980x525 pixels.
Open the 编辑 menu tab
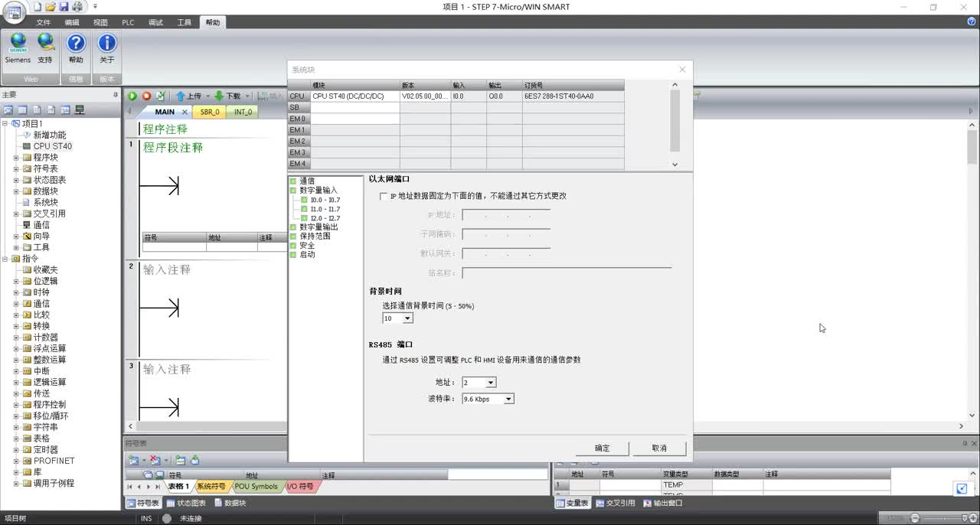pyautogui.click(x=72, y=22)
